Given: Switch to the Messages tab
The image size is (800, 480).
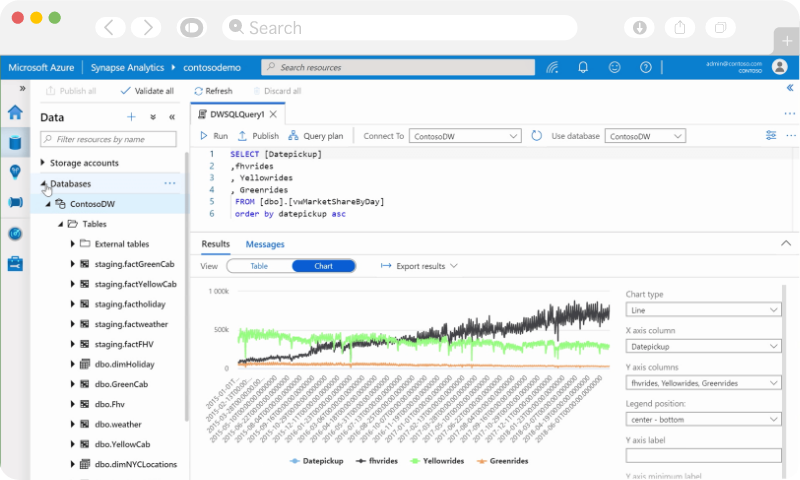Looking at the screenshot, I should click(265, 244).
